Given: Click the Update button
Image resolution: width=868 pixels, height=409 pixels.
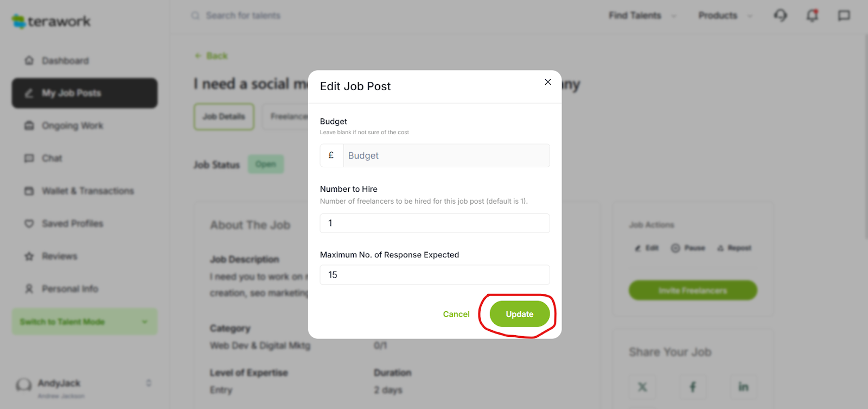Looking at the screenshot, I should [519, 314].
